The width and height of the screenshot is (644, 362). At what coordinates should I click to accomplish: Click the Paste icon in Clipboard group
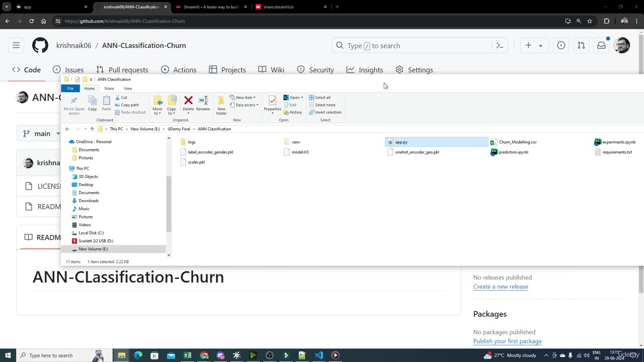tap(106, 101)
